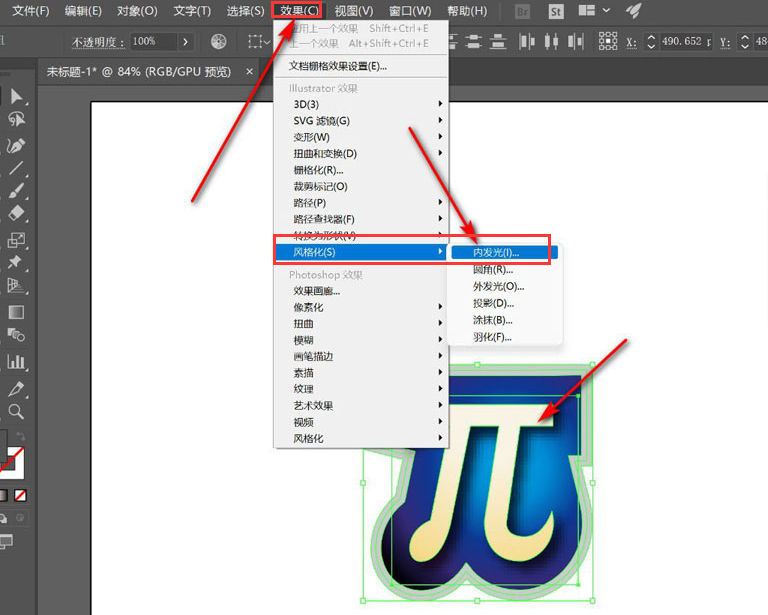Image resolution: width=768 pixels, height=615 pixels.
Task: Open the 视图(V) View menu
Action: pyautogui.click(x=353, y=11)
